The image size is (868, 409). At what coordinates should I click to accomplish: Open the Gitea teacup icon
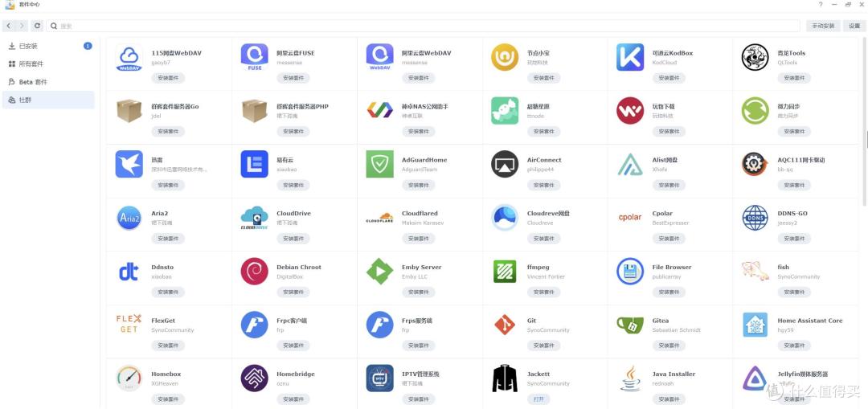click(630, 325)
